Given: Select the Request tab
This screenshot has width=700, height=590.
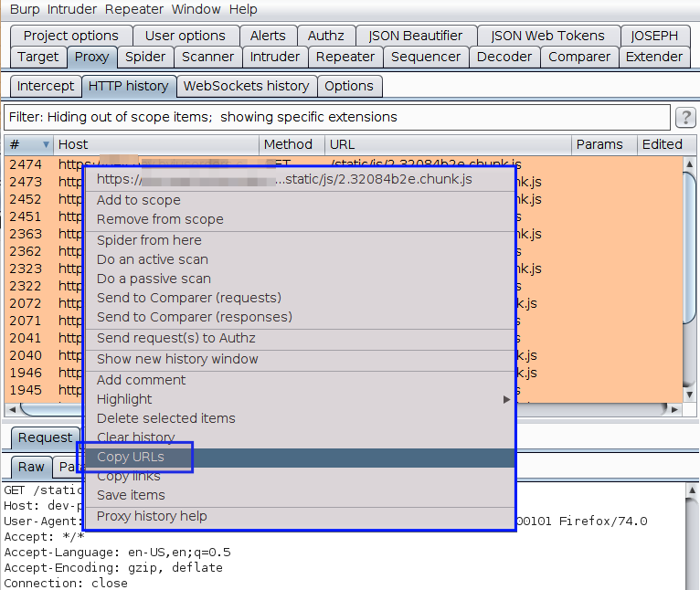Looking at the screenshot, I should coord(45,437).
